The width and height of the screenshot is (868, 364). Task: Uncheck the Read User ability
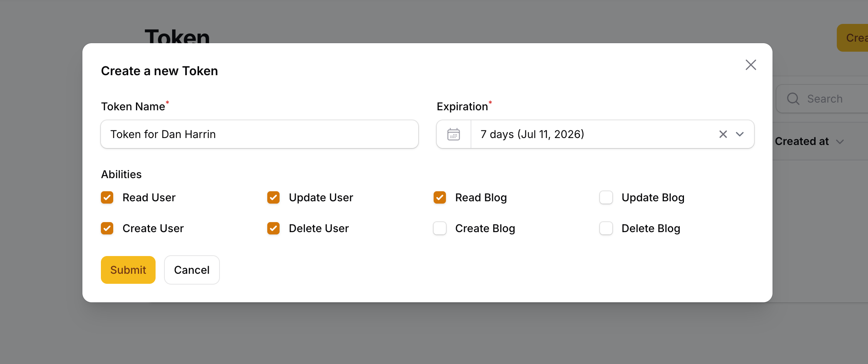107,197
